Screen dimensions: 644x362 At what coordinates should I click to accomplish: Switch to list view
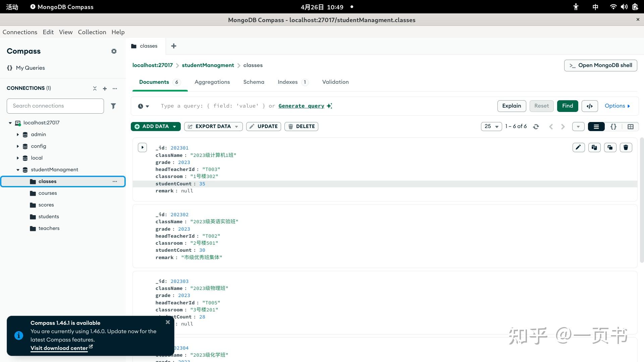pyautogui.click(x=596, y=127)
